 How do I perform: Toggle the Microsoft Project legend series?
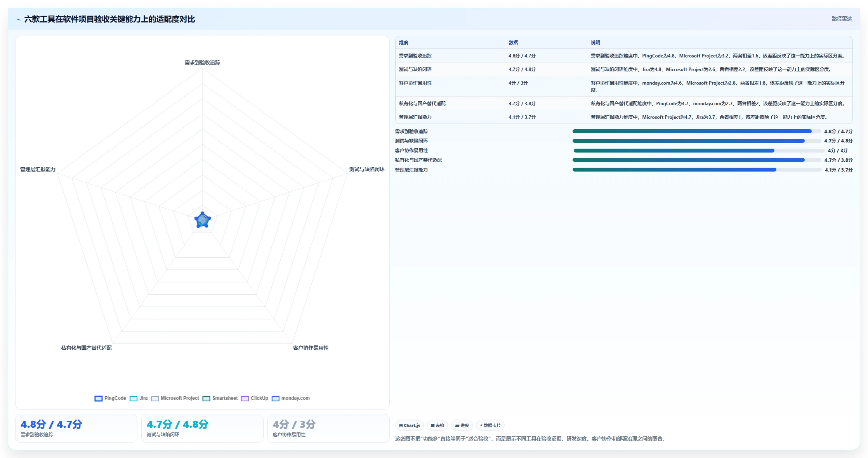coord(175,398)
